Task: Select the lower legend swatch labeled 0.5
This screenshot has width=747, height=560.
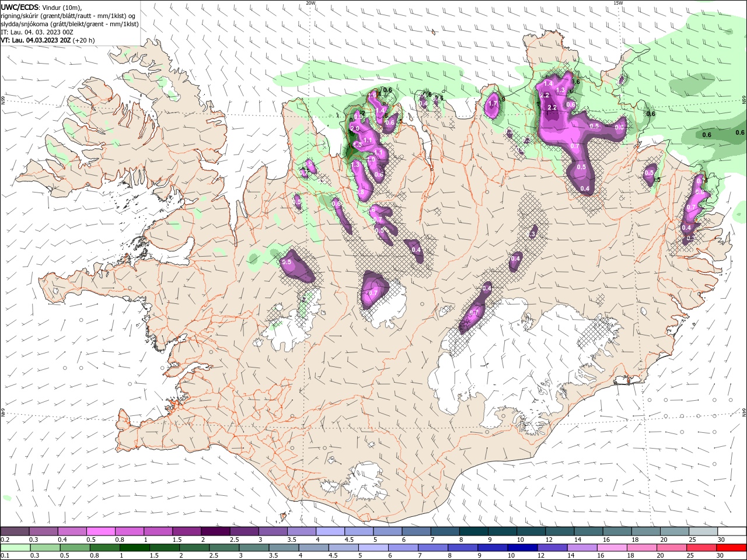Action: click(75, 548)
